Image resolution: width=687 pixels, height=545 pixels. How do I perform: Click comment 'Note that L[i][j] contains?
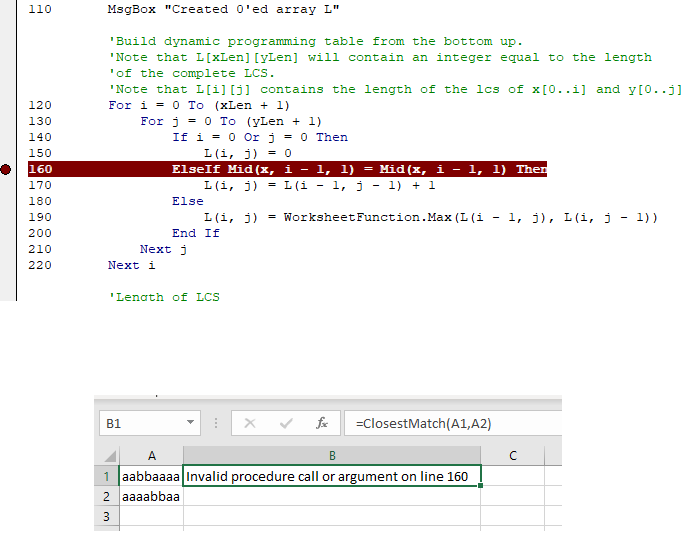(x=395, y=89)
